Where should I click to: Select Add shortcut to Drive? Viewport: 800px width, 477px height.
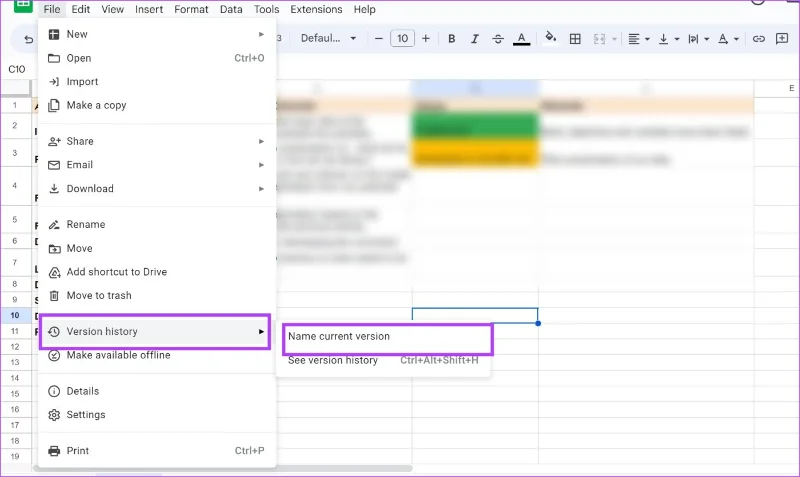pyautogui.click(x=157, y=272)
